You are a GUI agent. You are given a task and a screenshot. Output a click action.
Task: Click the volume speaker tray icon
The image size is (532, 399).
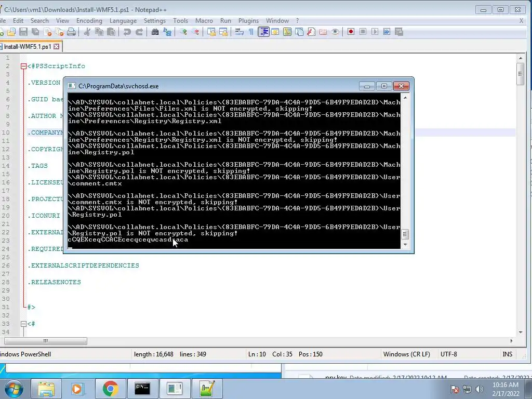(479, 389)
